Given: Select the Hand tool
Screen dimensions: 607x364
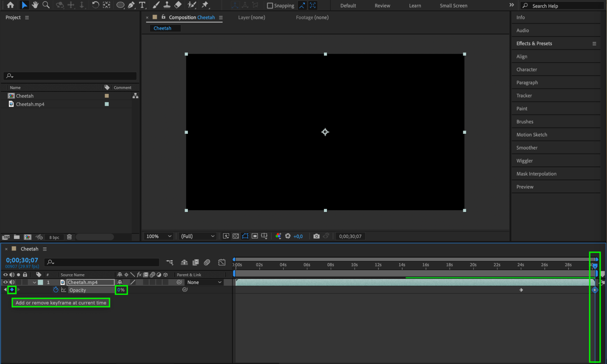Looking at the screenshot, I should tap(35, 5).
